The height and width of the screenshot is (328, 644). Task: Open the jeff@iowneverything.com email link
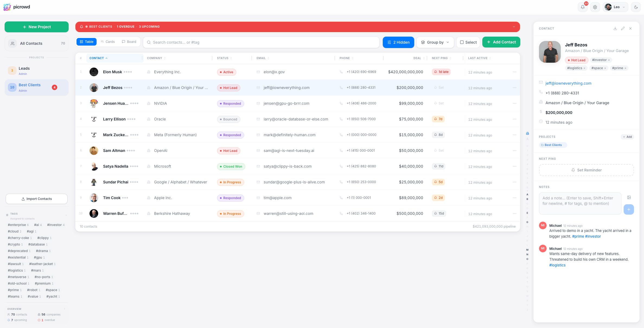click(x=568, y=83)
